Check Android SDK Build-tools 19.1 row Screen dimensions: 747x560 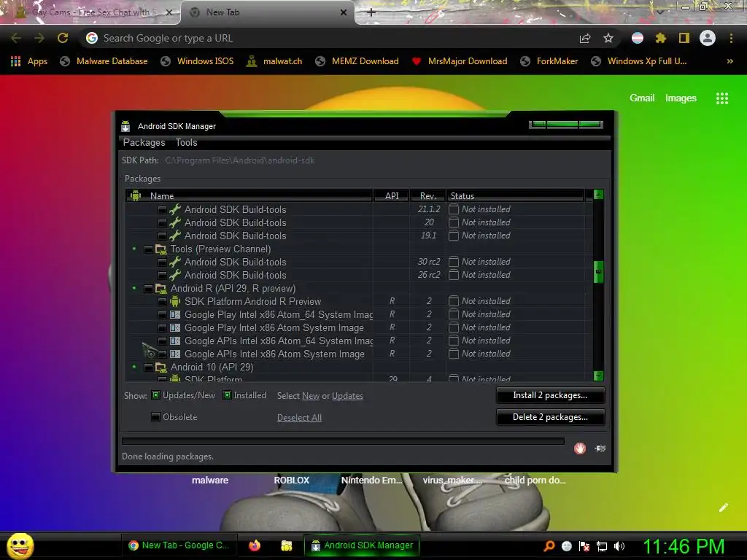[163, 236]
